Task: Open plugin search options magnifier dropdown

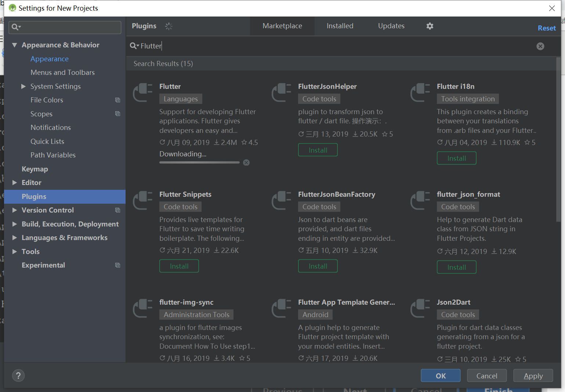Action: pos(134,46)
